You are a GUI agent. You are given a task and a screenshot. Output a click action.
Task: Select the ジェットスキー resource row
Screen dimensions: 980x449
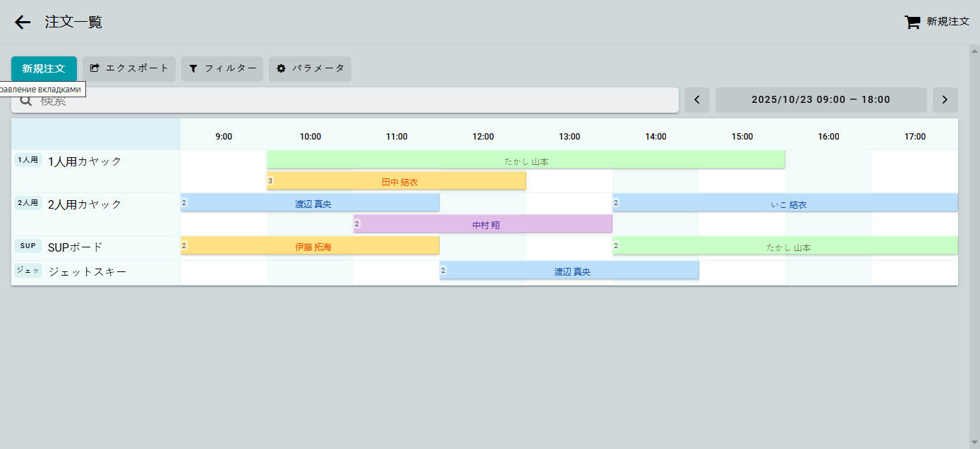pyautogui.click(x=87, y=271)
